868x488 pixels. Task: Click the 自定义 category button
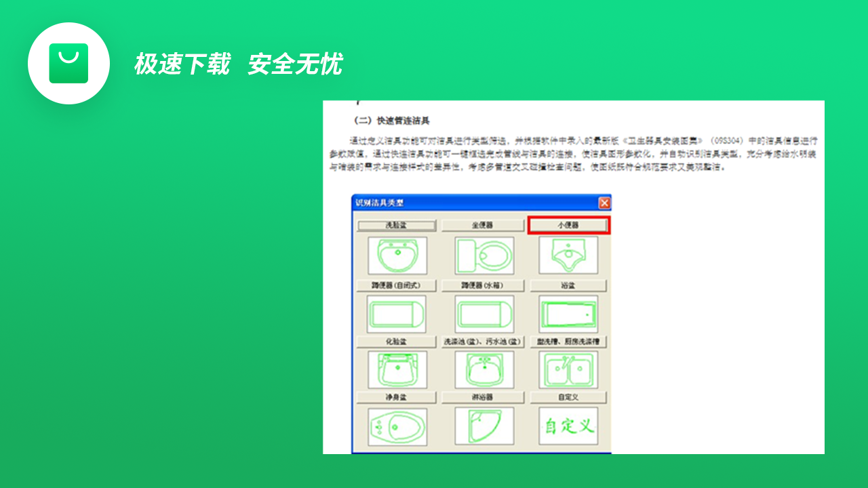point(570,396)
